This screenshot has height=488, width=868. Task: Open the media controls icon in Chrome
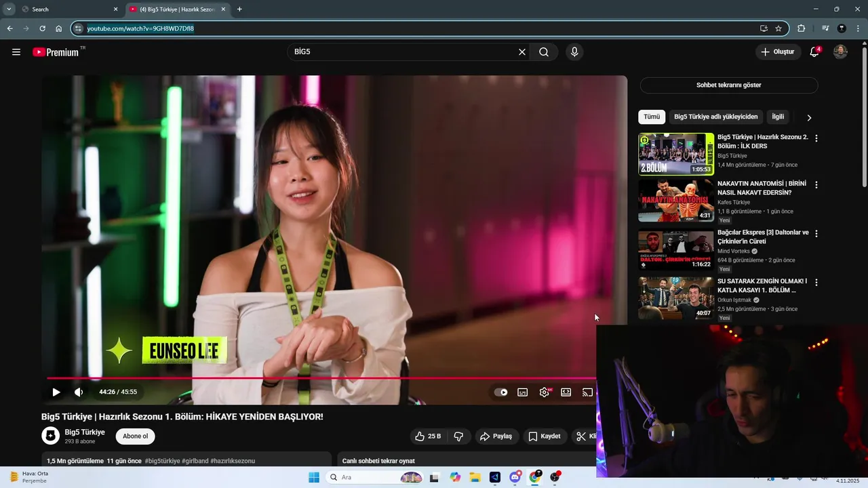click(825, 28)
